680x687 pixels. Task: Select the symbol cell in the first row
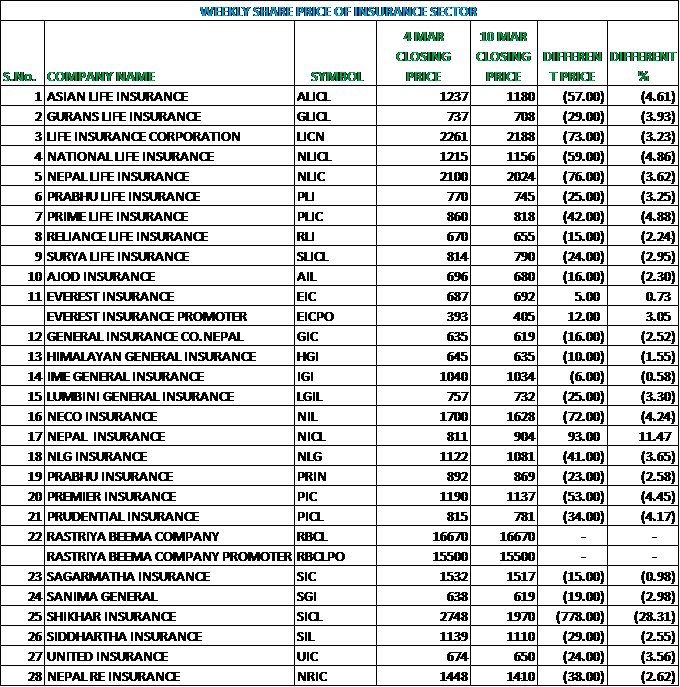(x=310, y=97)
